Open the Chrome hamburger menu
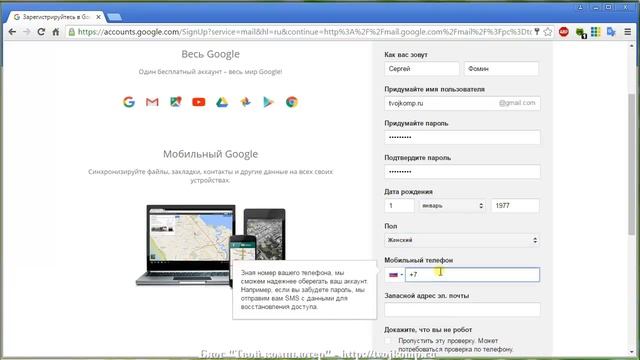Image resolution: width=640 pixels, height=360 pixels. tap(628, 31)
